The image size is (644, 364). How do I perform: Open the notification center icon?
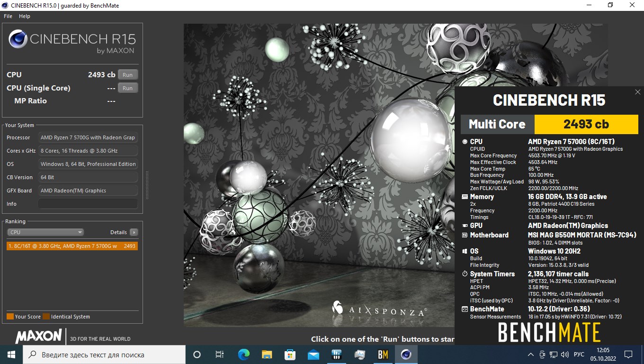pos(628,355)
